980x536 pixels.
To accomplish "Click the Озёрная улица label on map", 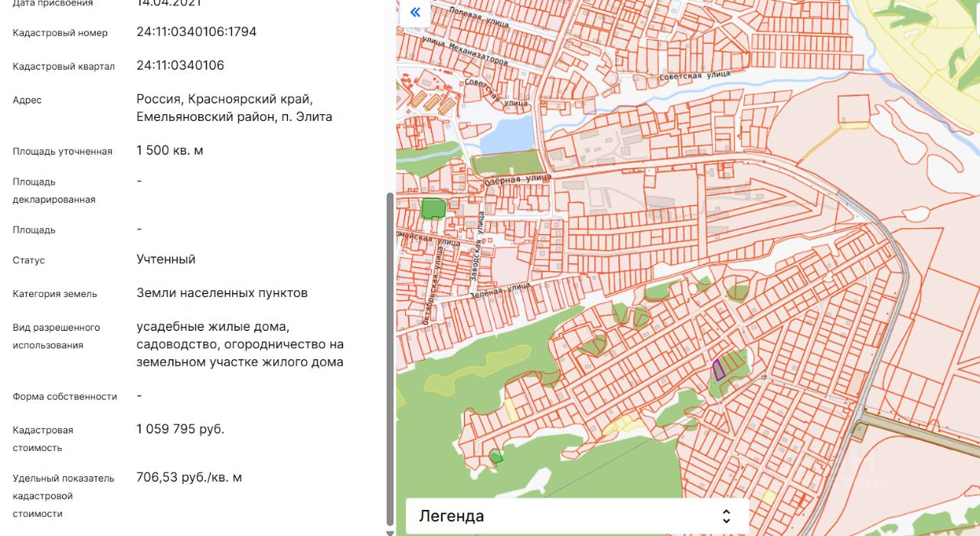I will pyautogui.click(x=517, y=181).
